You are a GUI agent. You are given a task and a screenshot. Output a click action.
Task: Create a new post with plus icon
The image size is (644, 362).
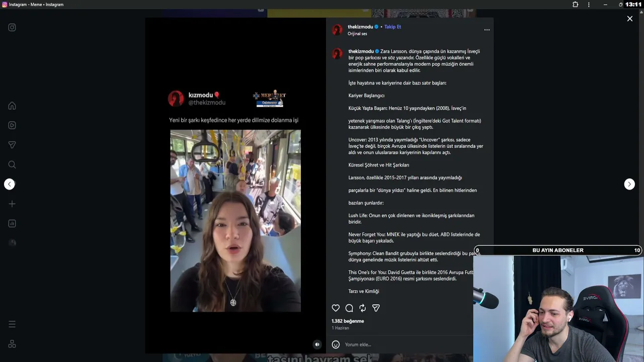pos(12,204)
